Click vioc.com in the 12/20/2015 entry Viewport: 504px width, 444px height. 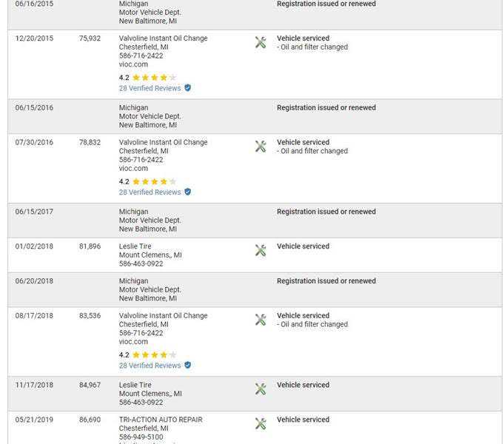click(x=133, y=64)
